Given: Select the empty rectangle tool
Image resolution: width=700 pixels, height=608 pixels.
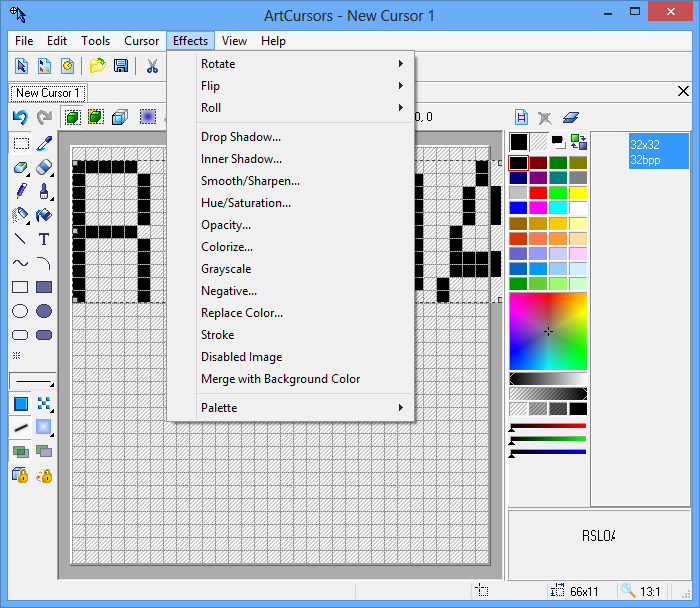Looking at the screenshot, I should (x=21, y=287).
